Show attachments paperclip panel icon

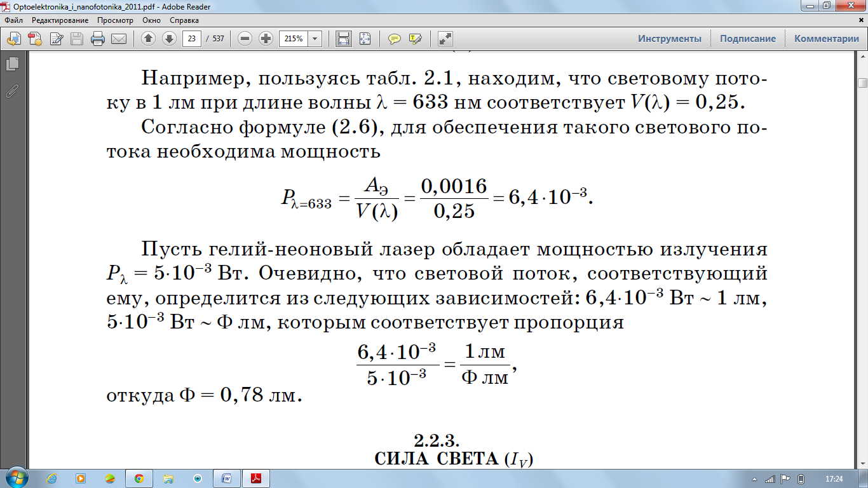click(11, 91)
